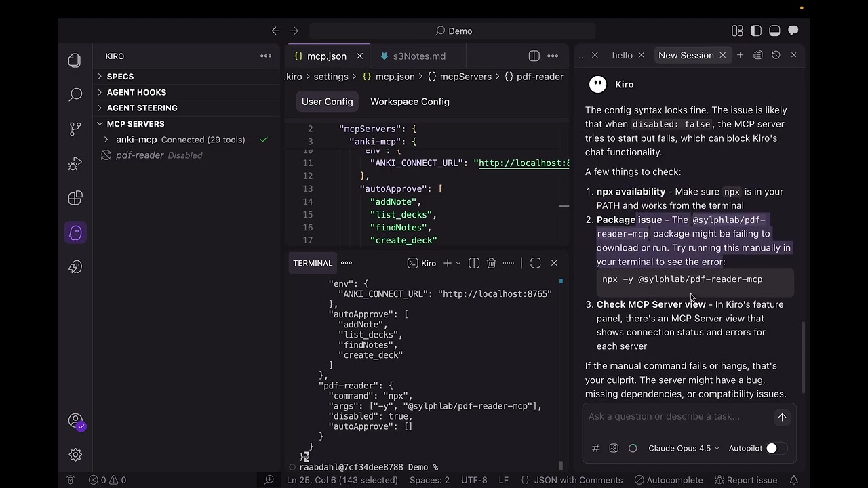Viewport: 868px width, 488px height.
Task: Close the mcp.json editor tab
Action: 359,56
